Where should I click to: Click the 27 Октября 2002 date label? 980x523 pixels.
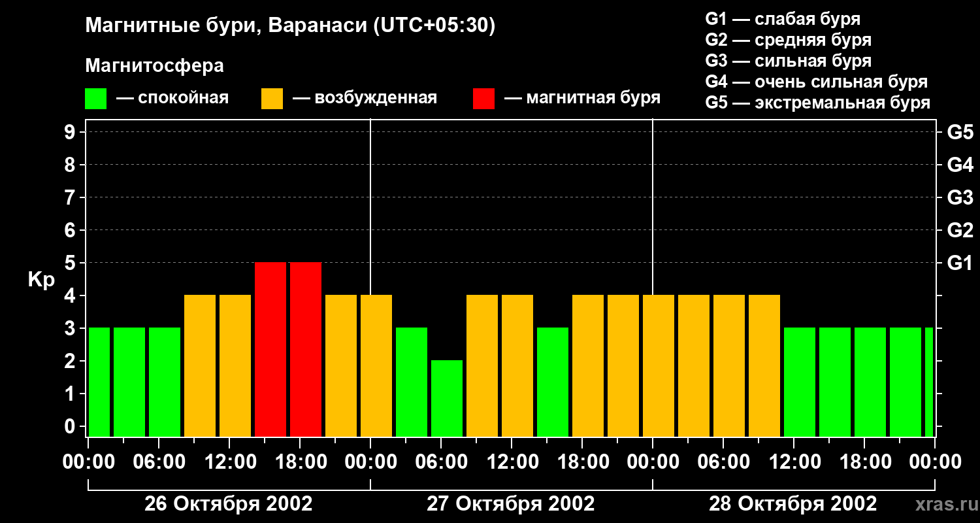coord(511,504)
